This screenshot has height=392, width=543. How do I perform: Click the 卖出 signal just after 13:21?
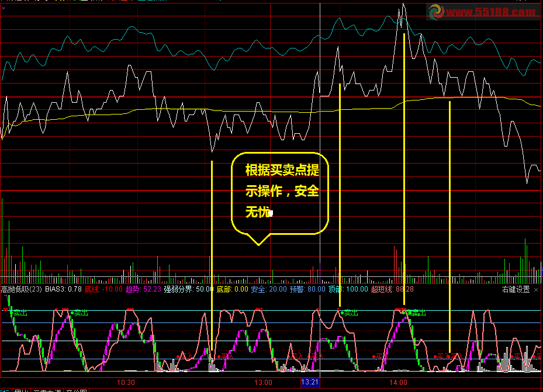pos(350,313)
